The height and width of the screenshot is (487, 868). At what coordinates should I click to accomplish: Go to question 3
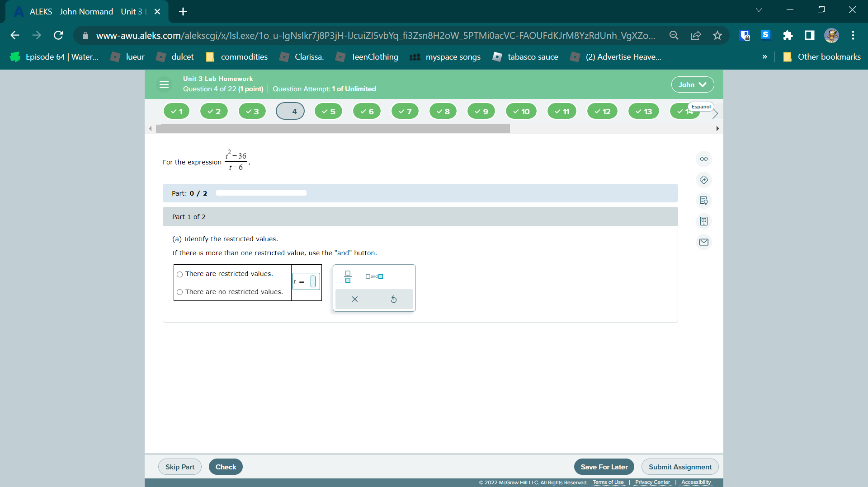(x=252, y=111)
